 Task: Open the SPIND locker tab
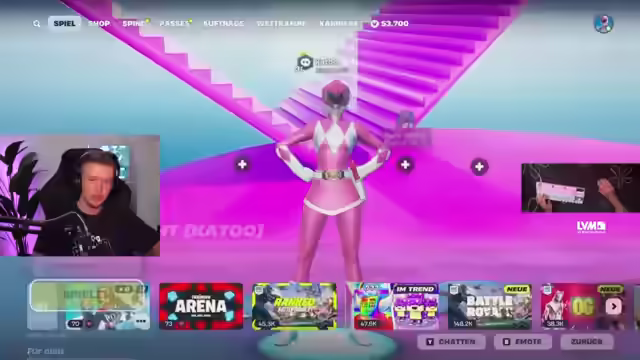(134, 24)
